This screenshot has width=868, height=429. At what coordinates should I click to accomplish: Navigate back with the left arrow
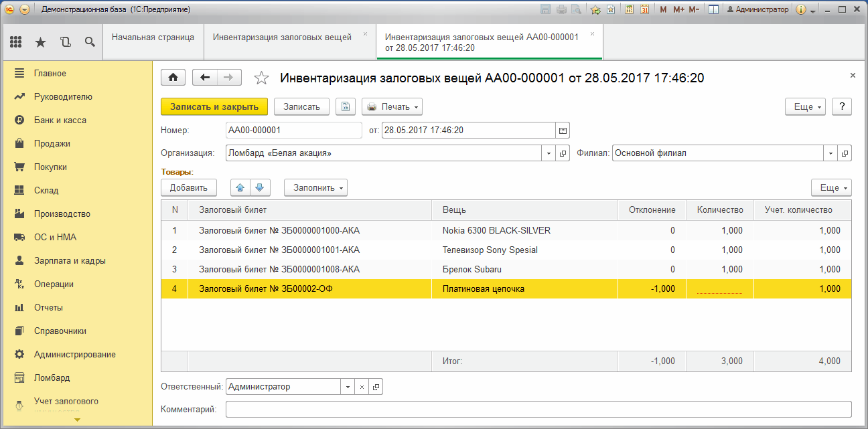(x=204, y=78)
